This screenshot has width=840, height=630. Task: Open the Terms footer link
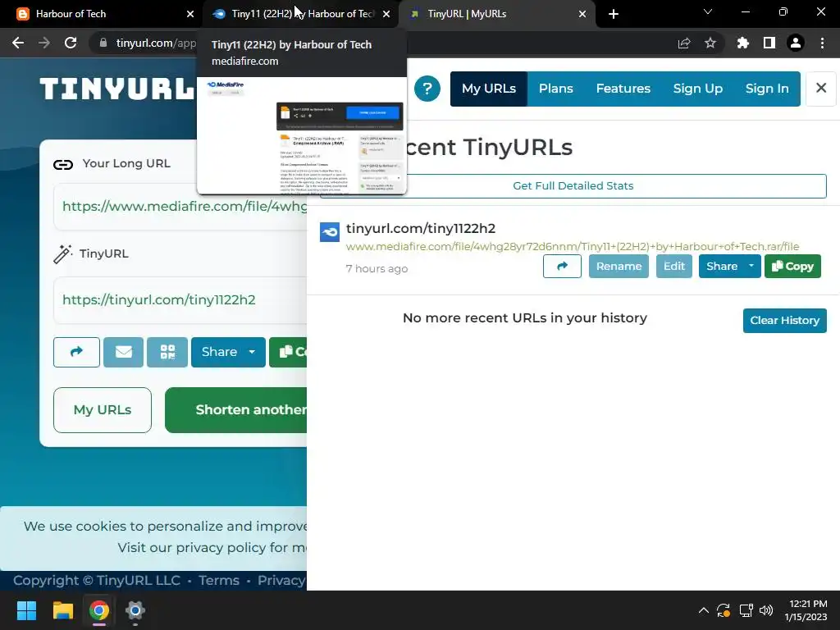point(218,580)
